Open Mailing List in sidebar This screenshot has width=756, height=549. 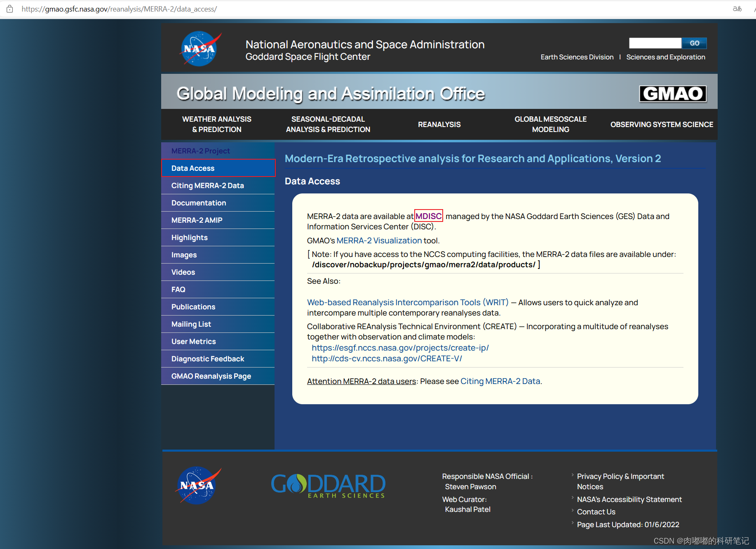(x=218, y=324)
